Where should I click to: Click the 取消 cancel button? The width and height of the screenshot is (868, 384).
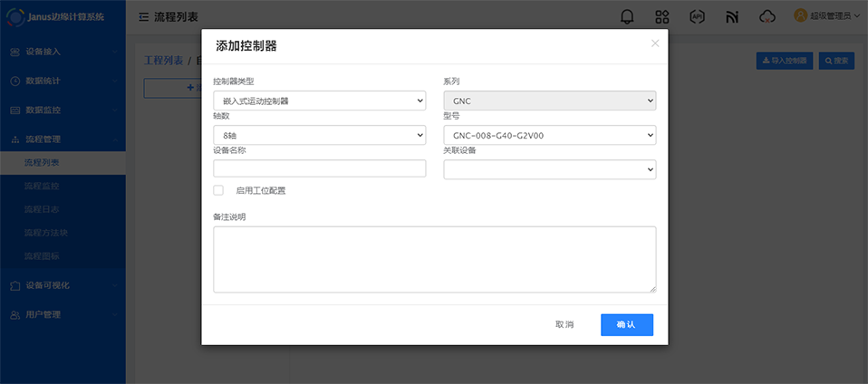pos(564,324)
